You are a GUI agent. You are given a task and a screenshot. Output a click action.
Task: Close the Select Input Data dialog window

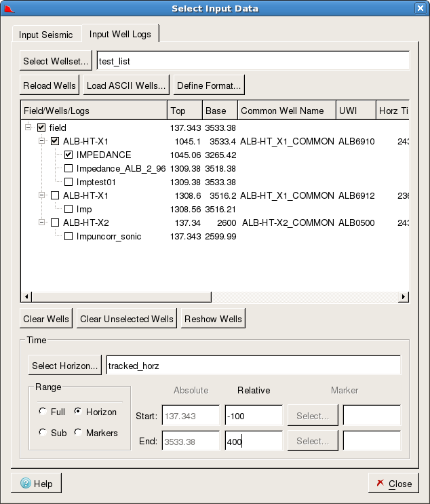click(420, 8)
